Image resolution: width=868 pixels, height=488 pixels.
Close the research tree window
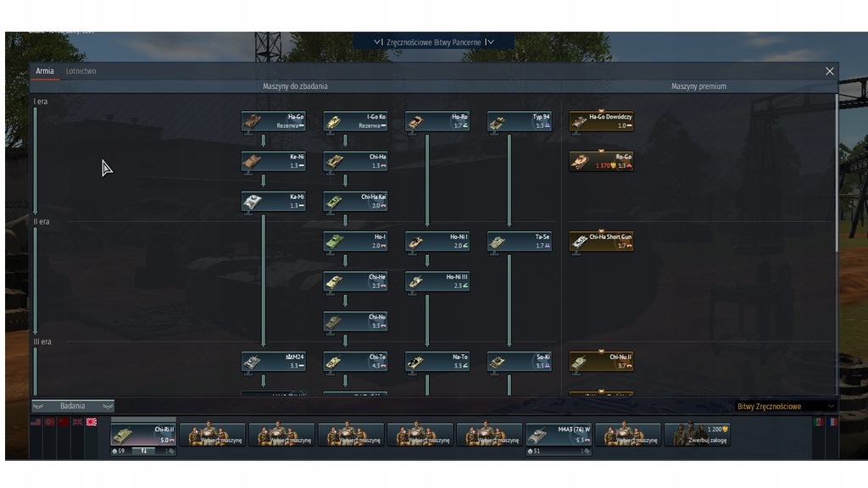click(829, 71)
